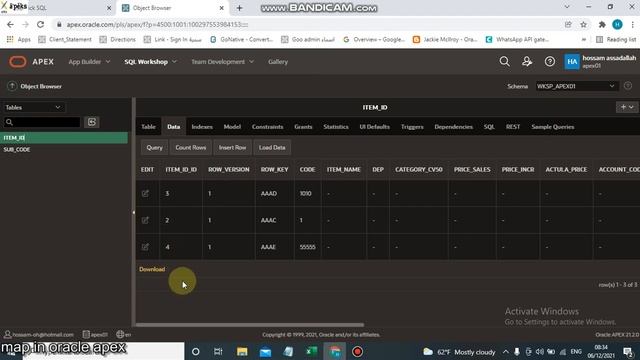Screen dimensions: 640x360
Task: Edit the row with ITEM_ID_ID 2
Action: coord(145,220)
